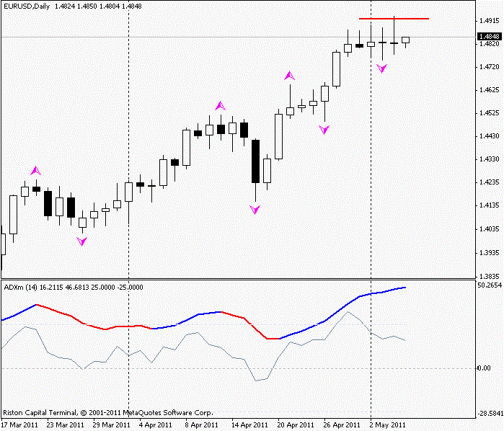Click the Riston Capital Terminal copyright text
Screen dimensions: 504x431
pyautogui.click(x=108, y=413)
